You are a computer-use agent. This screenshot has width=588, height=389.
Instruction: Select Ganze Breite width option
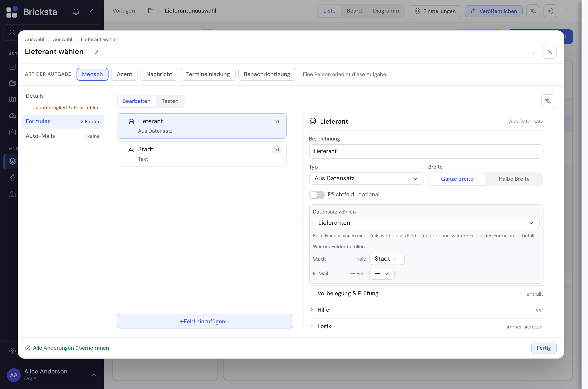point(457,179)
